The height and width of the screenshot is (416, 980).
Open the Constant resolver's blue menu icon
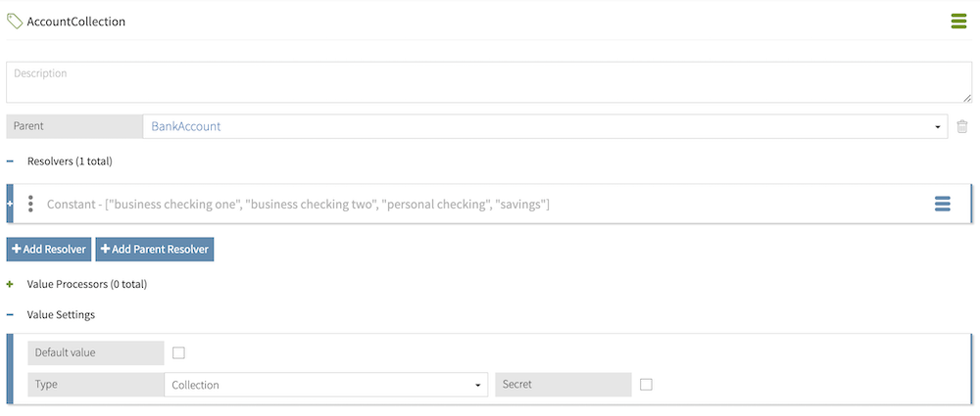click(942, 204)
